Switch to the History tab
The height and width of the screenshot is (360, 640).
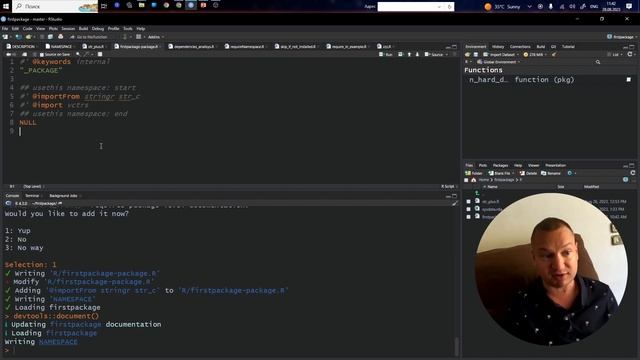tap(498, 47)
